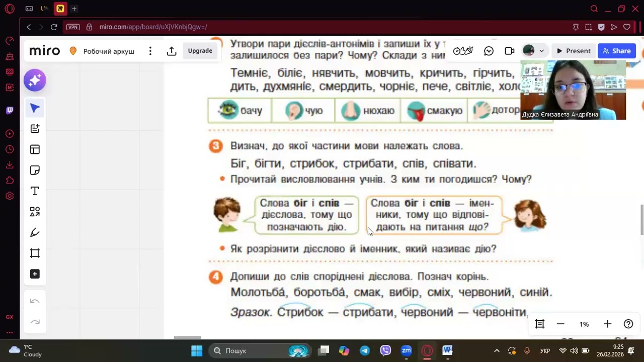Viewport: 644px width, 362px height.
Task: Open Miro help question mark
Action: pos(628,324)
